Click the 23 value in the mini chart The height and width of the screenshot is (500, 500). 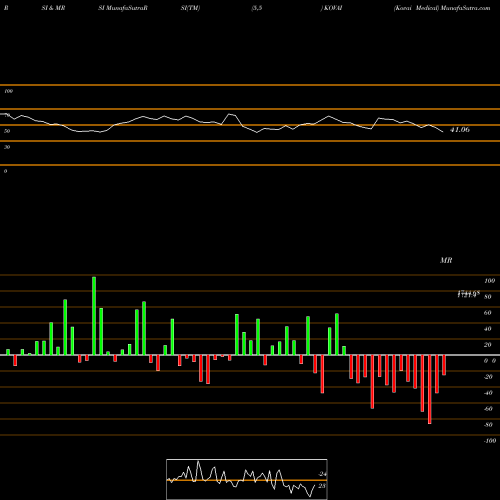point(322,486)
